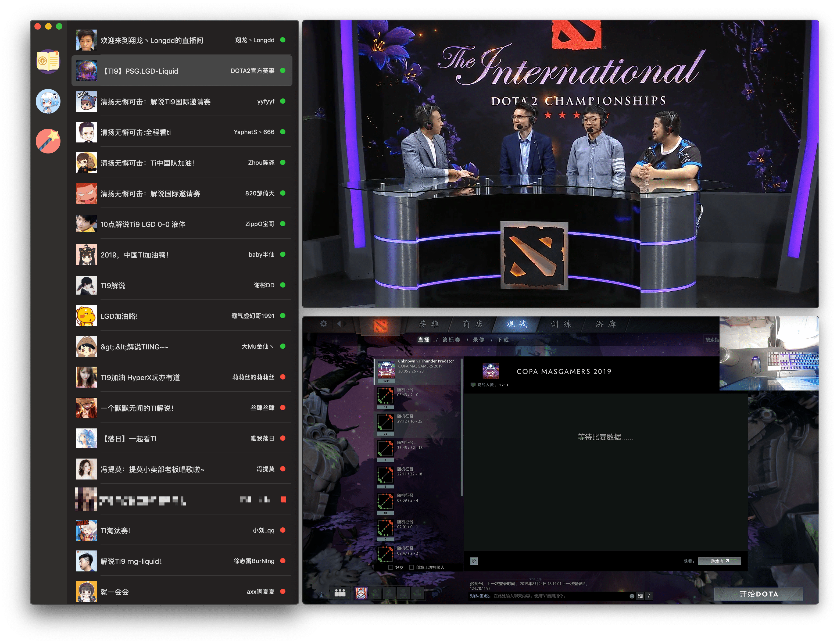Open the emoticon smiley in chat bar

click(632, 596)
